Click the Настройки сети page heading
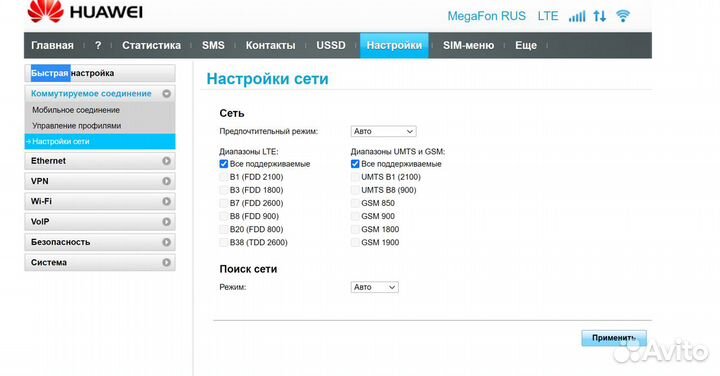This screenshot has height=376, width=720. 267,79
